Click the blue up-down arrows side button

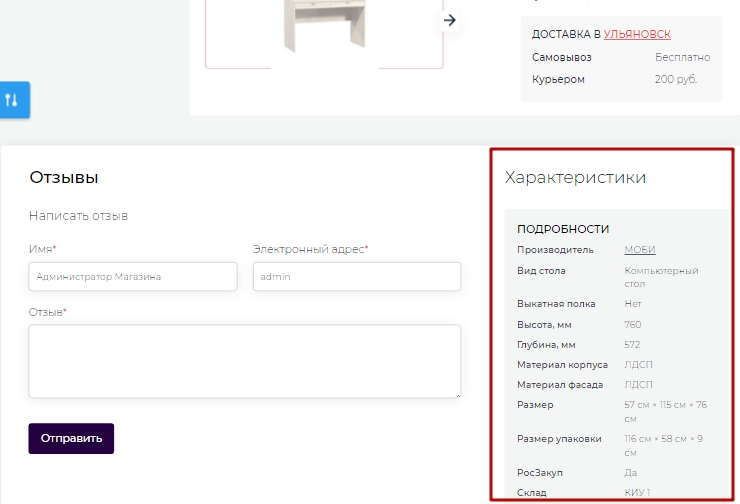(x=13, y=100)
